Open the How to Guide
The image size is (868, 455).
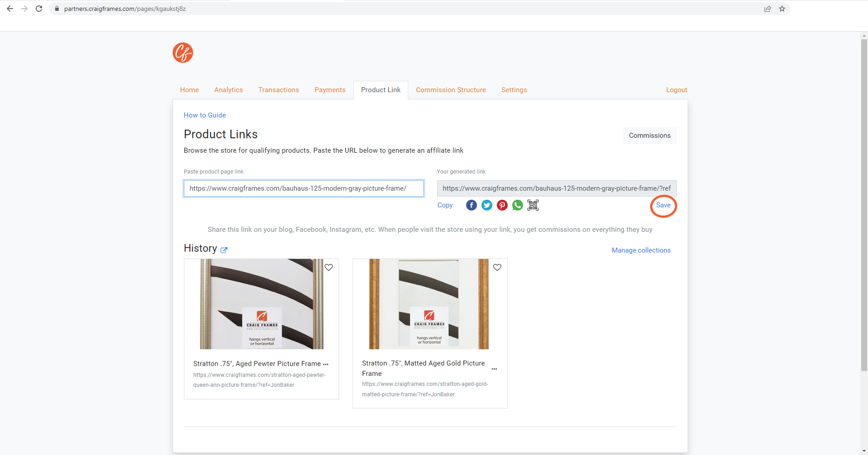pyautogui.click(x=205, y=115)
